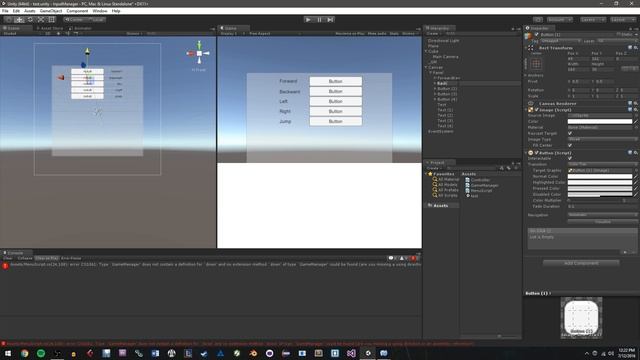Screen dimensions: 640x360
Task: Select the GameManager script asset
Action: click(x=482, y=185)
